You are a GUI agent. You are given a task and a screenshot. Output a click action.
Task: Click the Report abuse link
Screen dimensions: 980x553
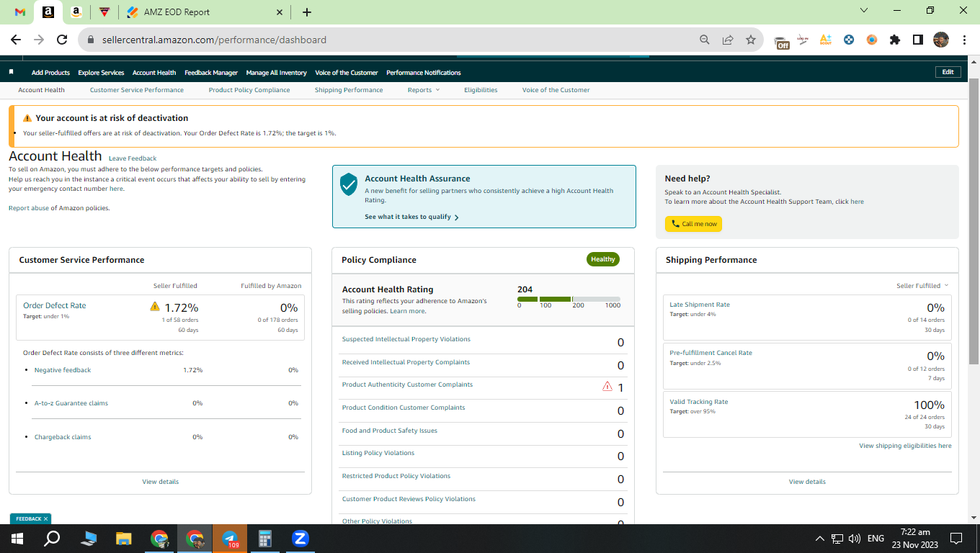point(29,208)
